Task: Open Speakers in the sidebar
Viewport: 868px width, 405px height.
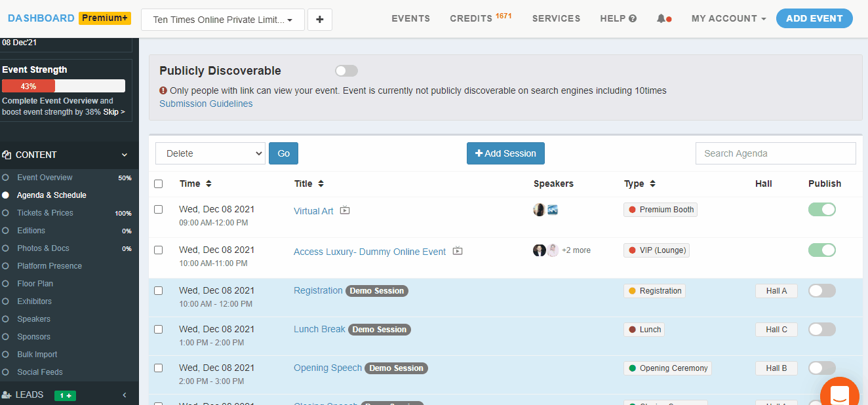Action: (x=34, y=319)
